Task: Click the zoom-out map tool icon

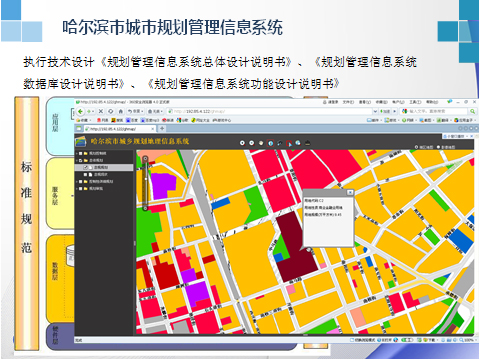Action: (x=252, y=143)
